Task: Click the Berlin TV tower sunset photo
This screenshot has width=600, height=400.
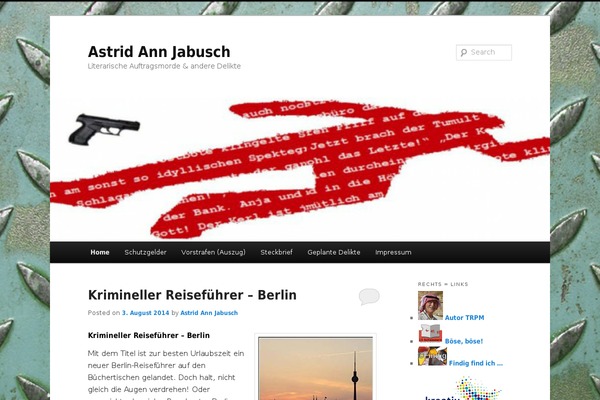Action: click(315, 368)
